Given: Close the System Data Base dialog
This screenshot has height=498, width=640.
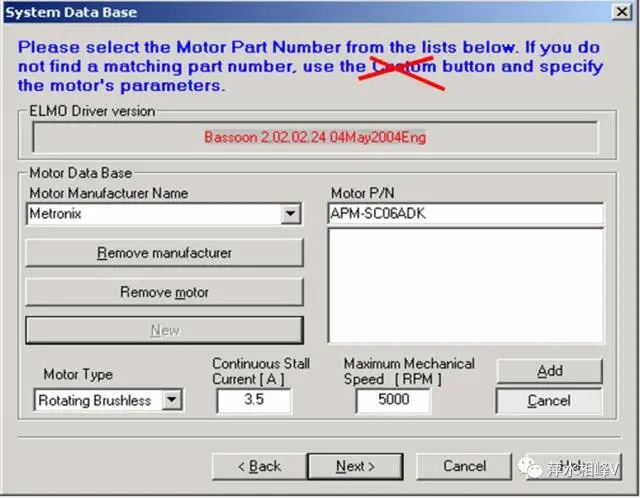Looking at the screenshot, I should click(x=621, y=13).
